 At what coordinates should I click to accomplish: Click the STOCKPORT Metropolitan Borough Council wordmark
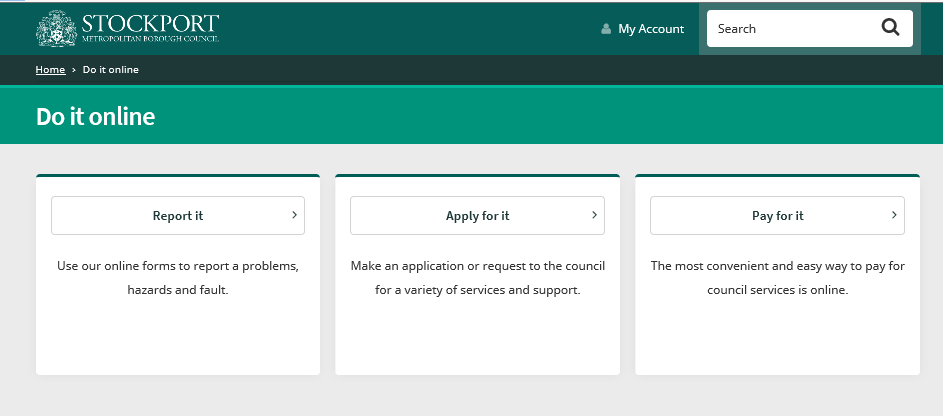click(x=150, y=28)
